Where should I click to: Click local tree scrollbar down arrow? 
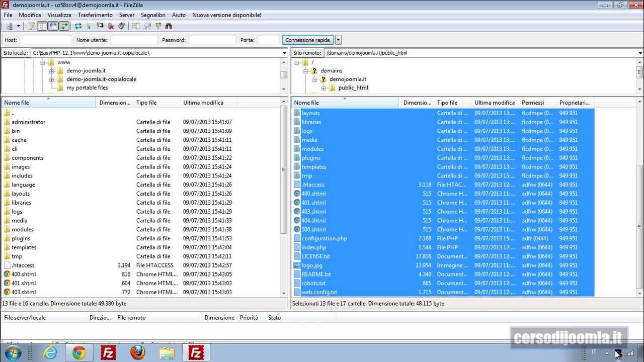point(284,89)
